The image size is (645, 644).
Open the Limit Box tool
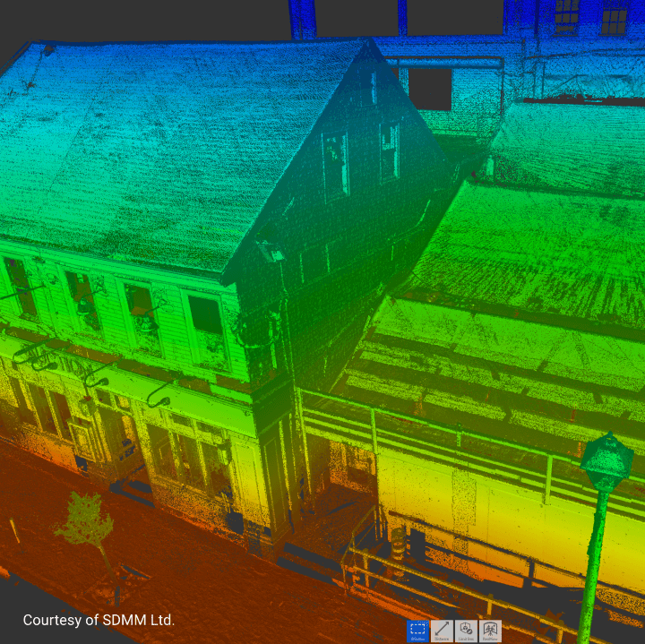click(x=466, y=631)
